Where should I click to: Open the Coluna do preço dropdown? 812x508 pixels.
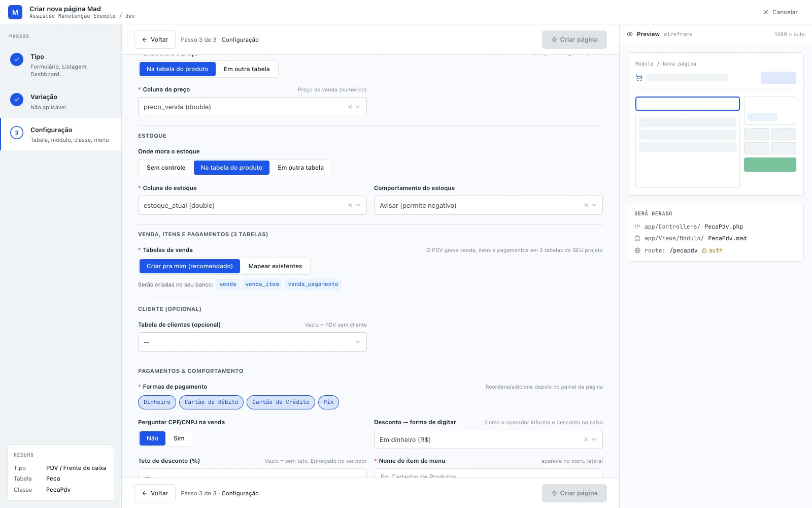252,107
